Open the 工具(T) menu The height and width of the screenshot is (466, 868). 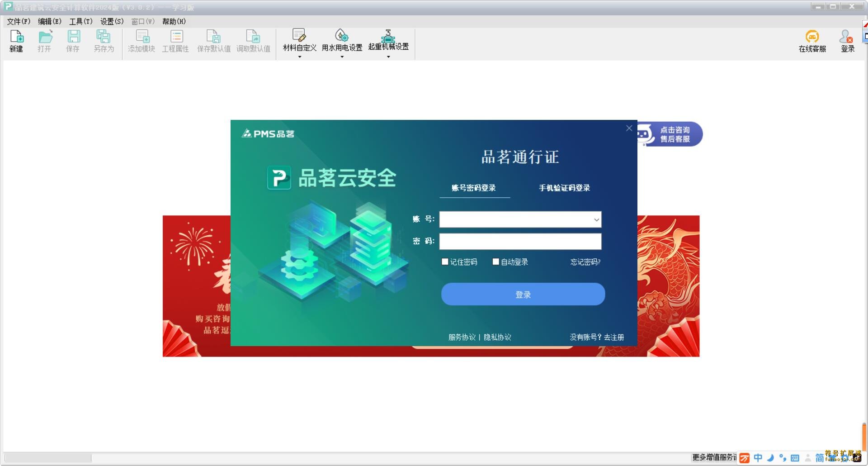click(x=81, y=21)
